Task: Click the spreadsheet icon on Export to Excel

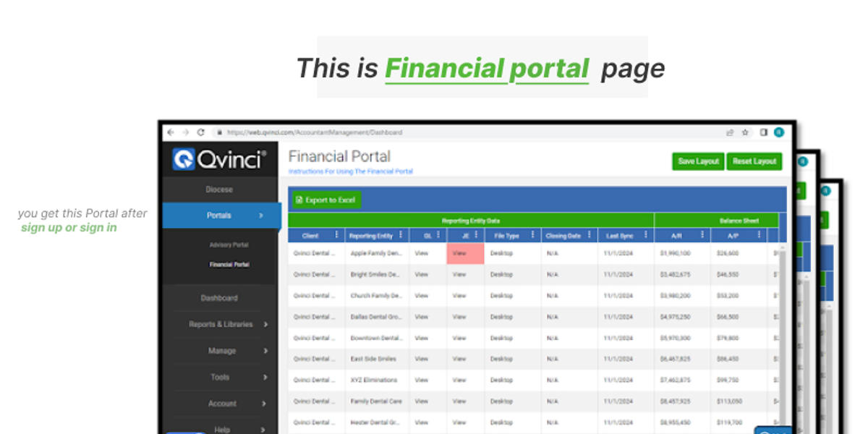Action: point(299,198)
